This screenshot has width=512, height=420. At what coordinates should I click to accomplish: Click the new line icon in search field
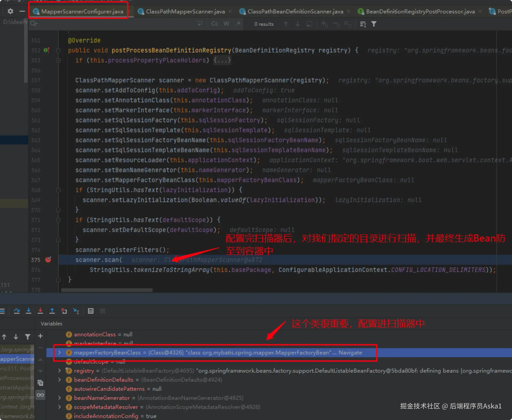[x=200, y=24]
